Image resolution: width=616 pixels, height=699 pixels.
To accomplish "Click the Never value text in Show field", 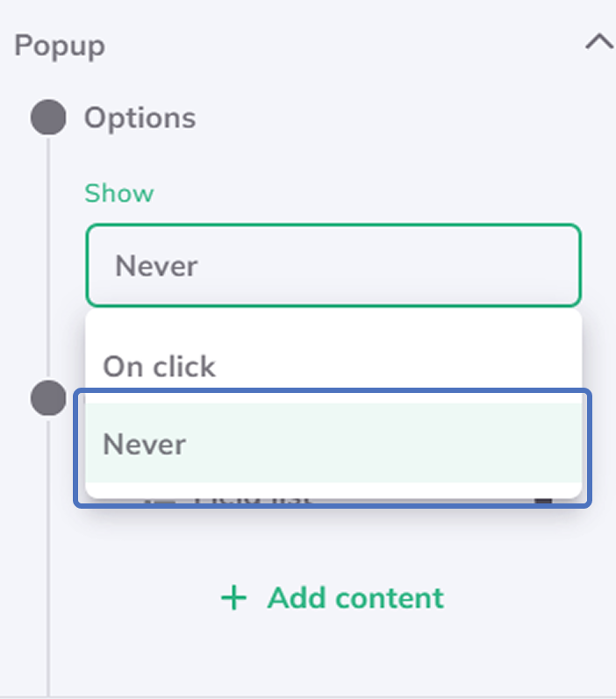I will click(x=156, y=265).
